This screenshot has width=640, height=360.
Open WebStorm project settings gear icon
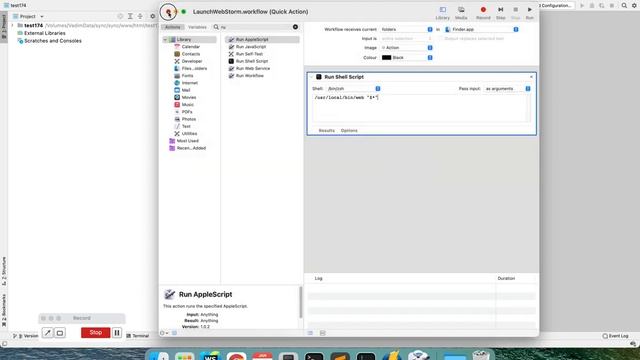152,16
